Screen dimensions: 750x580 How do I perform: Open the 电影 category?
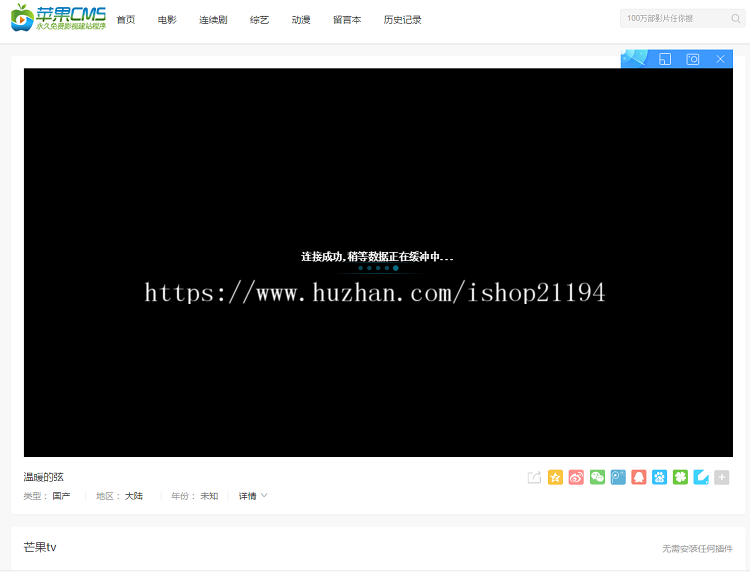click(167, 20)
